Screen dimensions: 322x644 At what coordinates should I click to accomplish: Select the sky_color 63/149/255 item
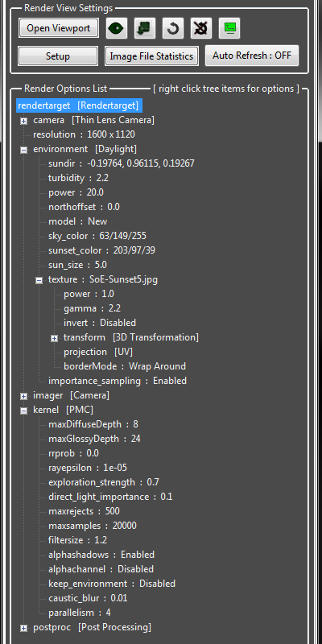[97, 236]
